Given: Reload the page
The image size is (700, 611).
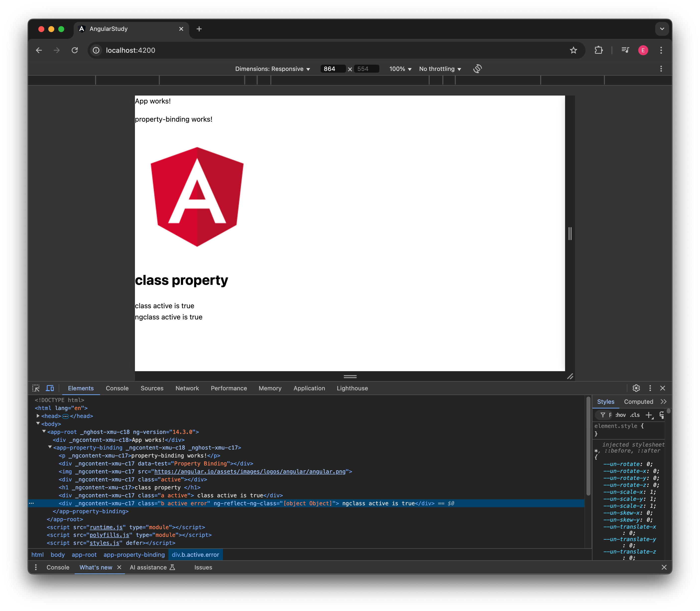Looking at the screenshot, I should (x=75, y=51).
